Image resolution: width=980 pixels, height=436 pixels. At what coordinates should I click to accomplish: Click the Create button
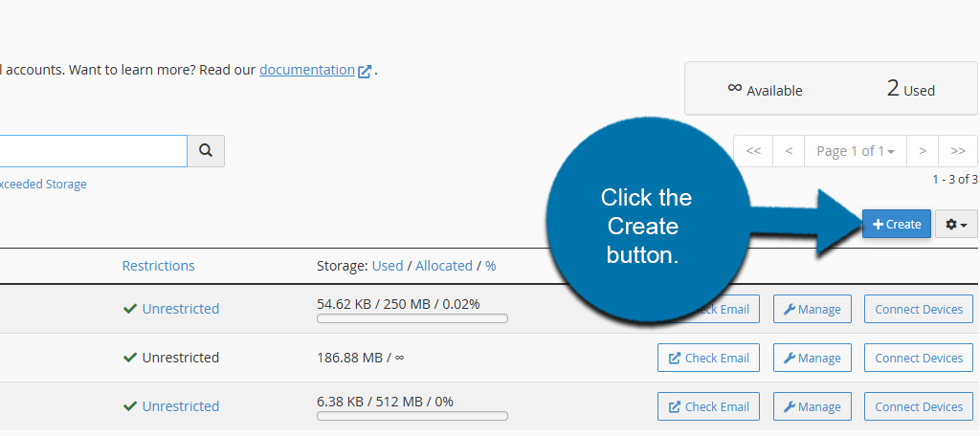point(897,225)
